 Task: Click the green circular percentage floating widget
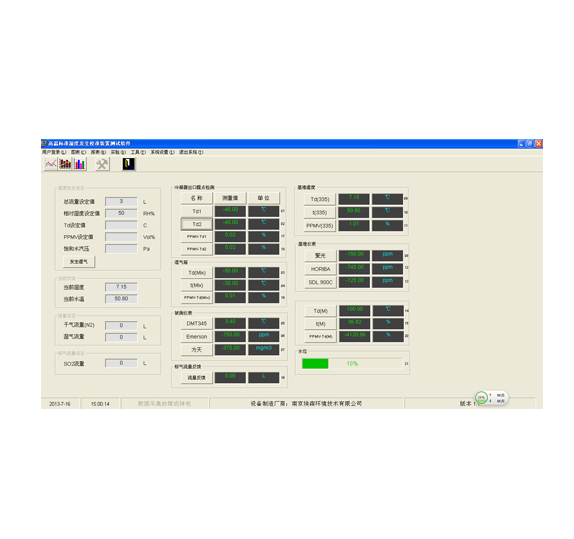(481, 397)
